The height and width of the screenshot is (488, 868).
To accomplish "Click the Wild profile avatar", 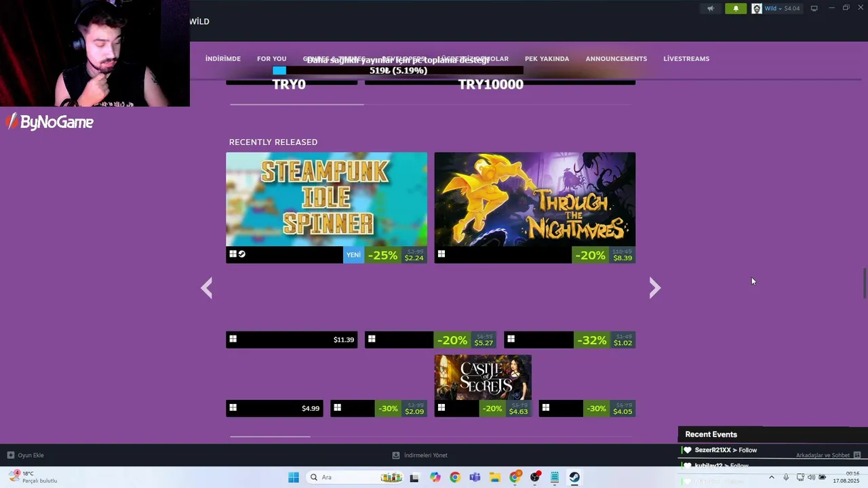I will coord(756,9).
